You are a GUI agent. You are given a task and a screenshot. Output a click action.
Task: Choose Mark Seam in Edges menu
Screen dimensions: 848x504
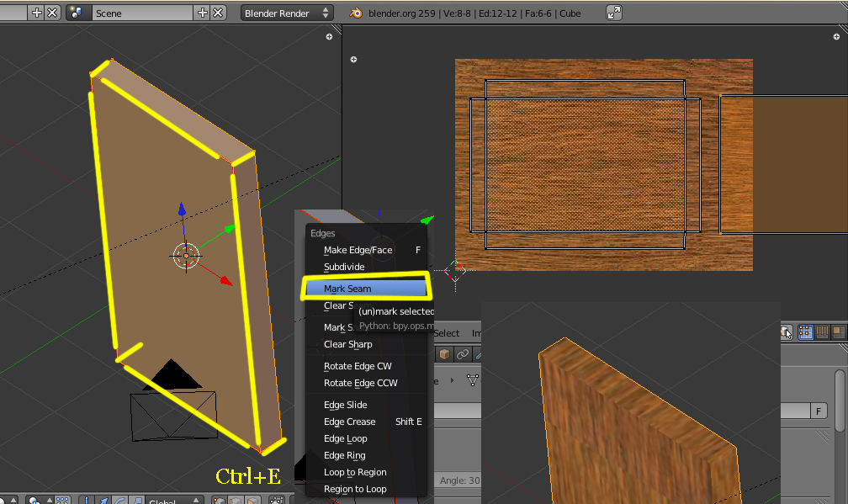point(366,289)
